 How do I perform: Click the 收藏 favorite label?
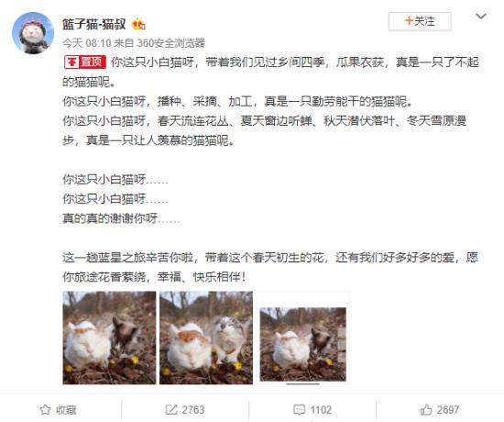tap(66, 410)
